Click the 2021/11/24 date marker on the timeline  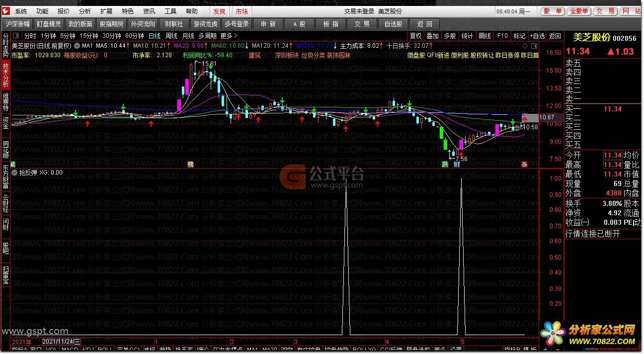[61, 342]
